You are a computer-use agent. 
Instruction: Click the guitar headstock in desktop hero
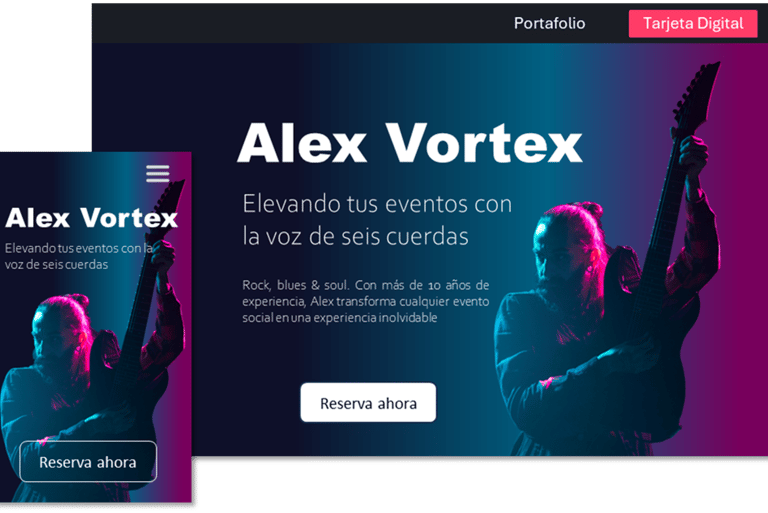coord(698,93)
